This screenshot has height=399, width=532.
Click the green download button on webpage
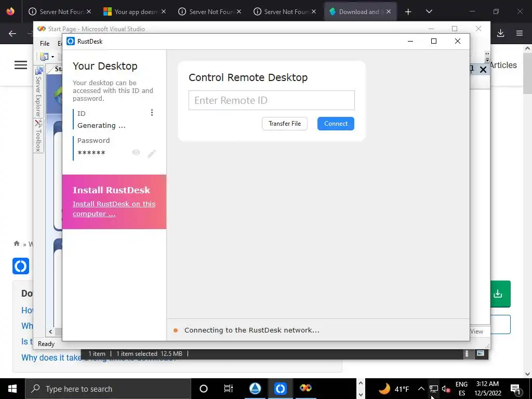pos(500,294)
